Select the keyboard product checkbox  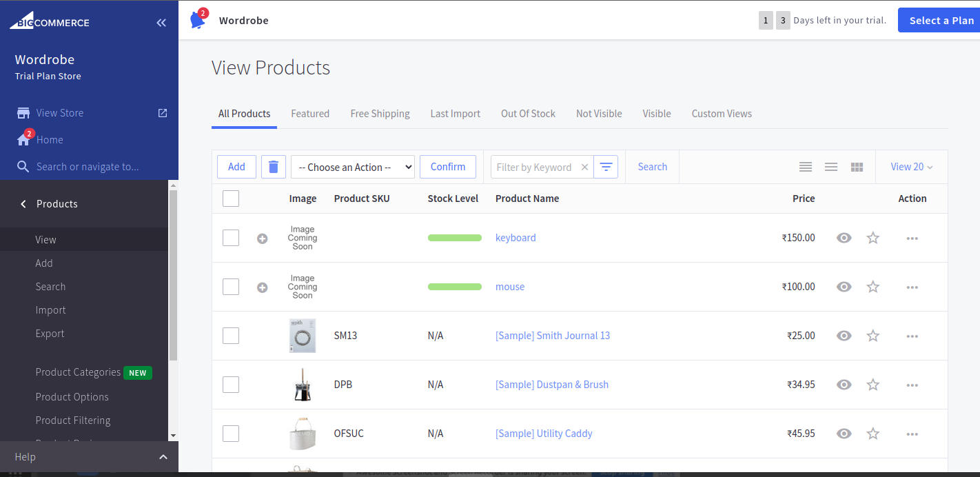231,238
